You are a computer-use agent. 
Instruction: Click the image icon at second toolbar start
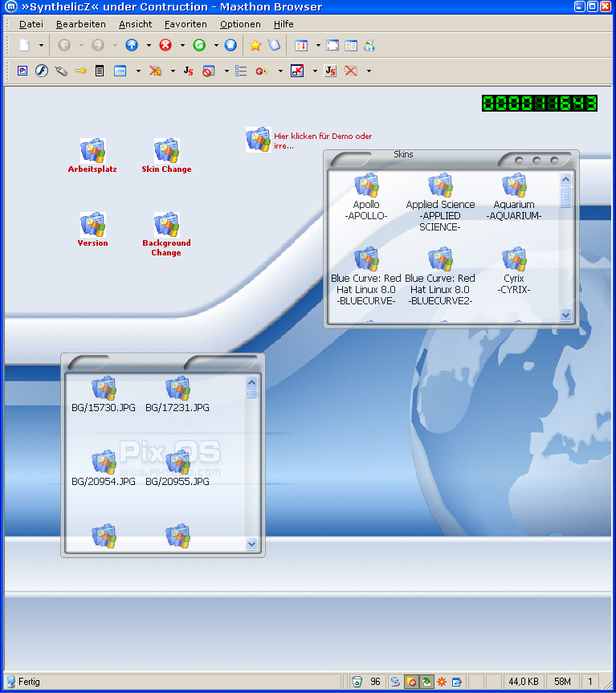pyautogui.click(x=22, y=71)
